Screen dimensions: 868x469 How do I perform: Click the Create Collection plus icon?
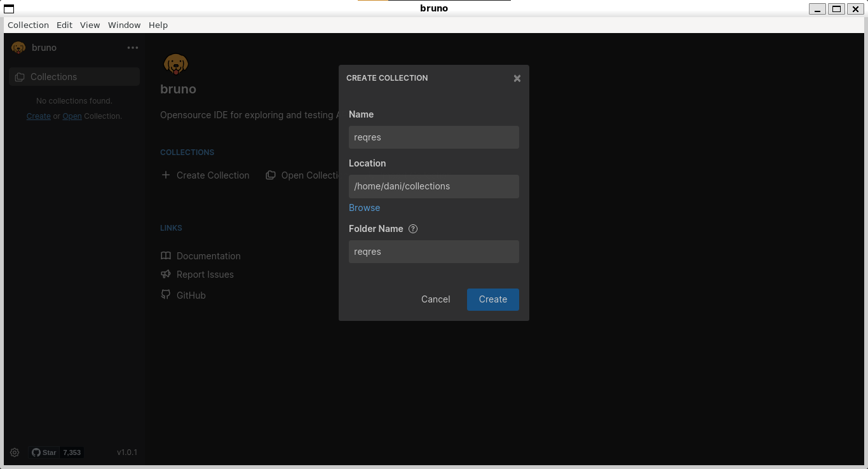(165, 175)
